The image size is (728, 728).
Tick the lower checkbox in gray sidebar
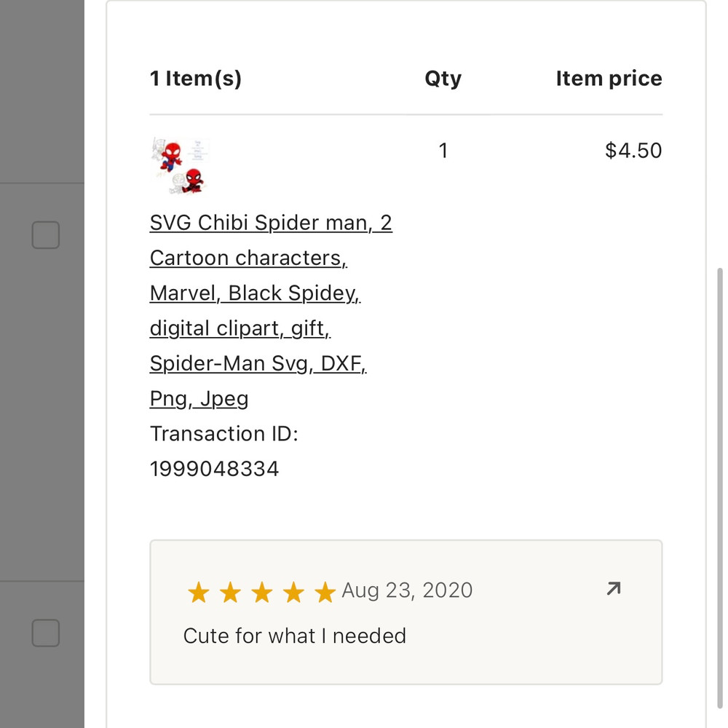click(45, 633)
